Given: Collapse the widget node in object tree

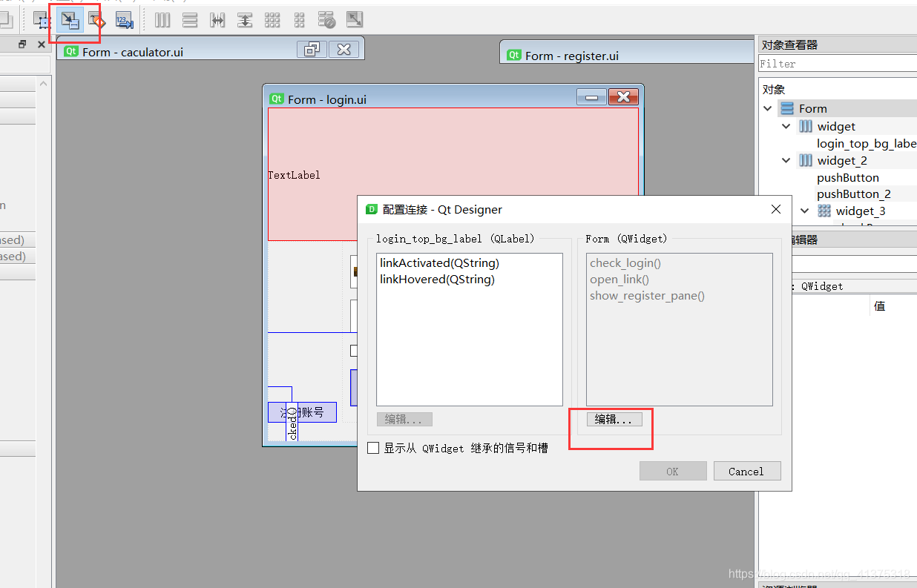Looking at the screenshot, I should point(786,126).
